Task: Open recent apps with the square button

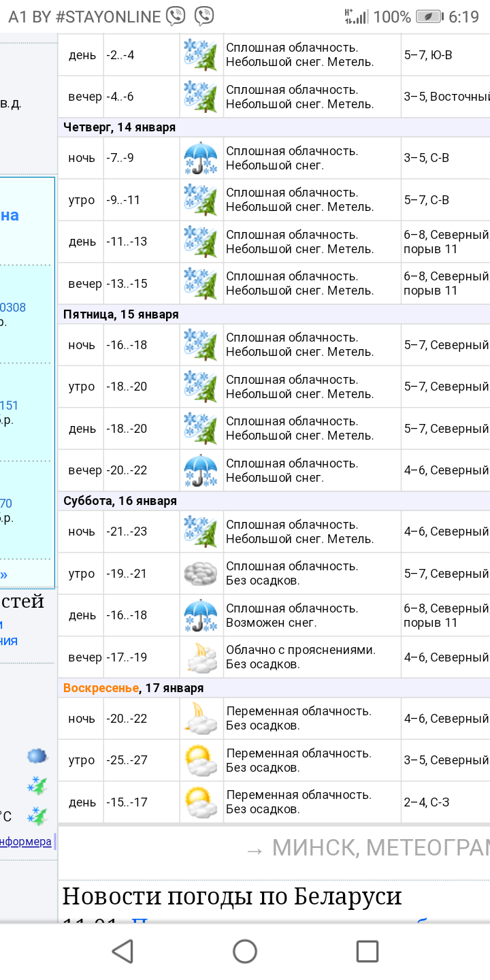Action: click(x=367, y=951)
